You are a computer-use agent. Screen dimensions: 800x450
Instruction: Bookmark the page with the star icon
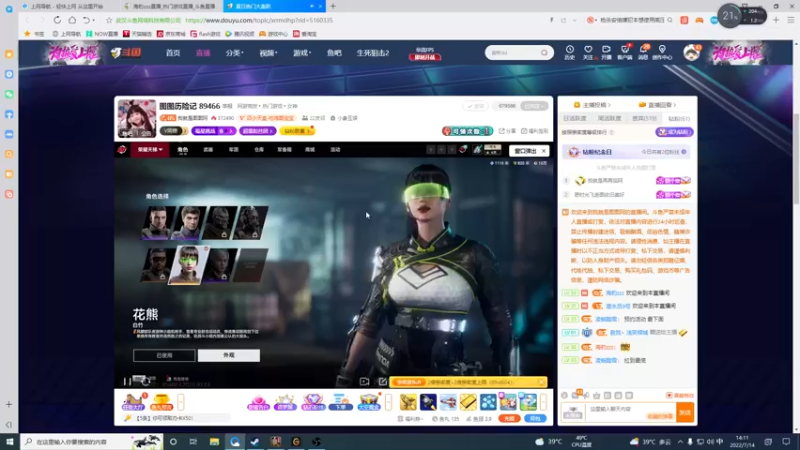[x=109, y=20]
